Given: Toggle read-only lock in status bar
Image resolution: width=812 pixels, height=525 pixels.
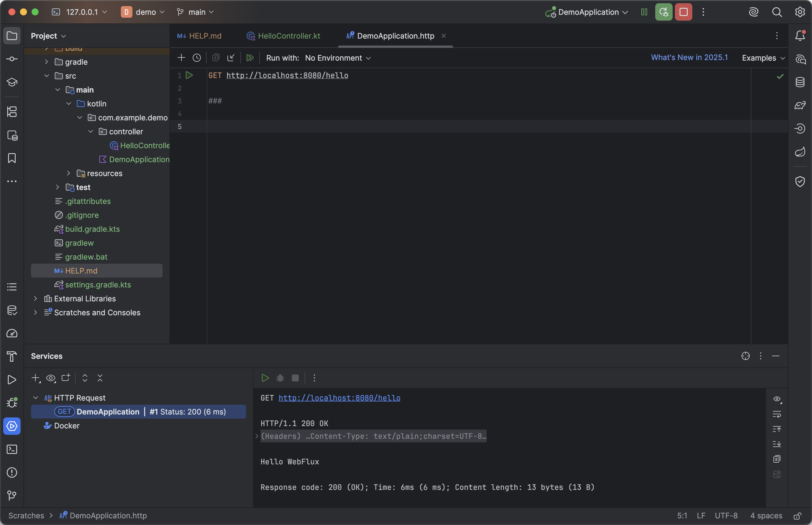Looking at the screenshot, I should click(797, 516).
